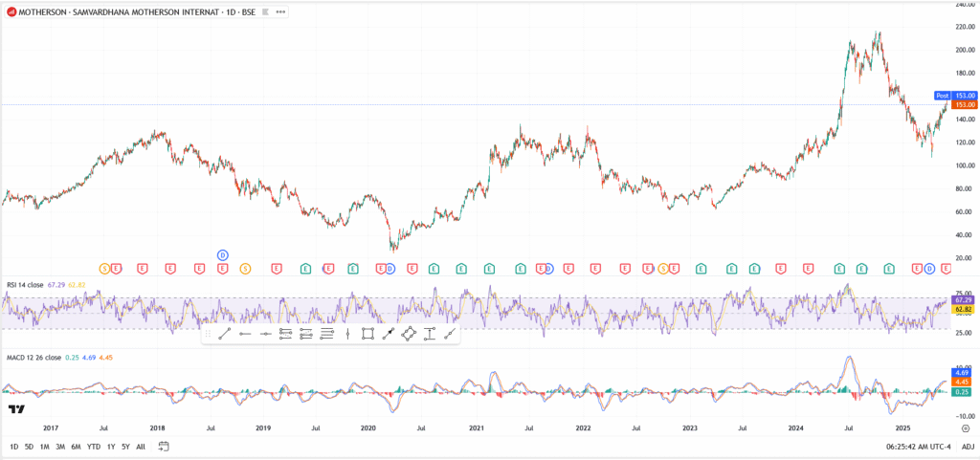Pick the Vertical Line drawing tool

point(347,334)
